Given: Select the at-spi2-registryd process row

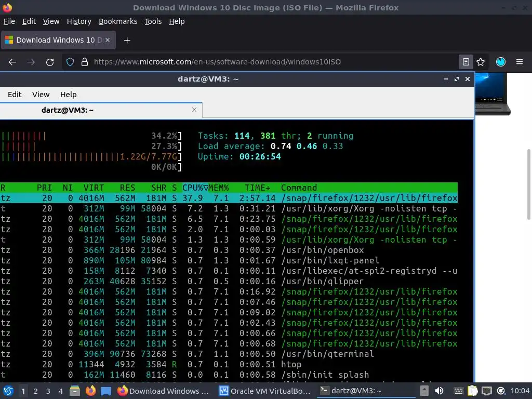Looking at the screenshot, I should pos(229,271).
